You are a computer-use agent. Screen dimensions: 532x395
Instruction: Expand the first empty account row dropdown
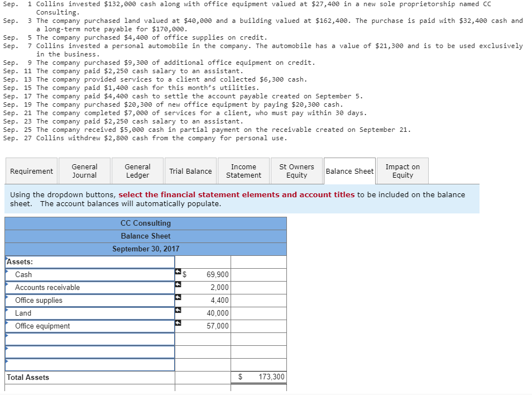(6, 339)
